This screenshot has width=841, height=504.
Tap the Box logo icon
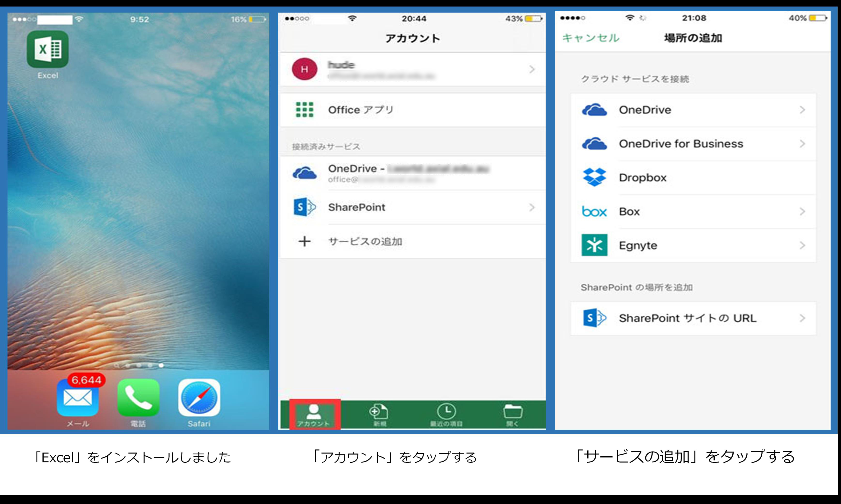pos(594,212)
